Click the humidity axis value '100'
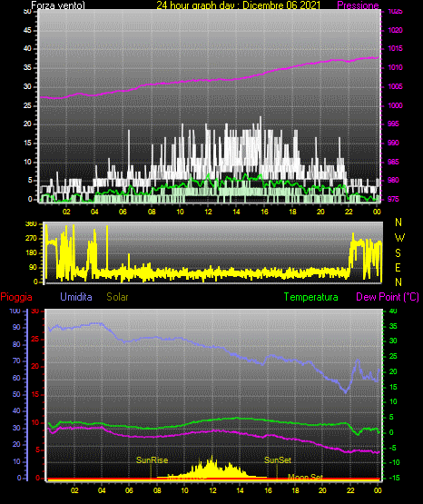The height and width of the screenshot is (504, 423). pyautogui.click(x=15, y=311)
